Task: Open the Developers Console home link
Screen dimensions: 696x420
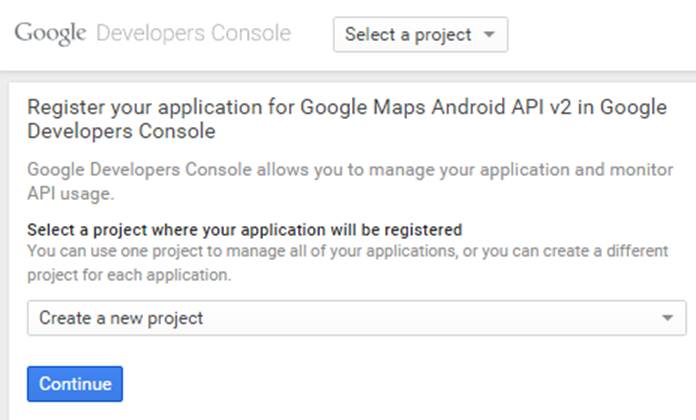Action: (x=193, y=33)
